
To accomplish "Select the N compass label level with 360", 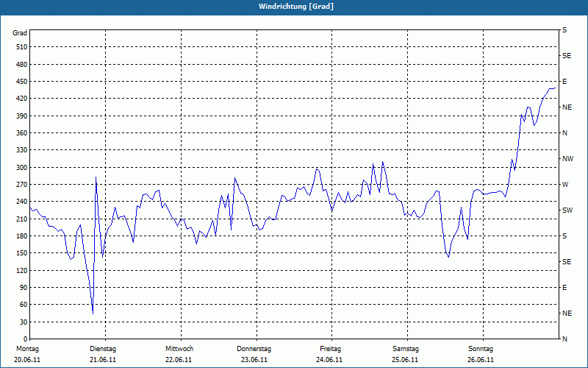I will point(564,133).
